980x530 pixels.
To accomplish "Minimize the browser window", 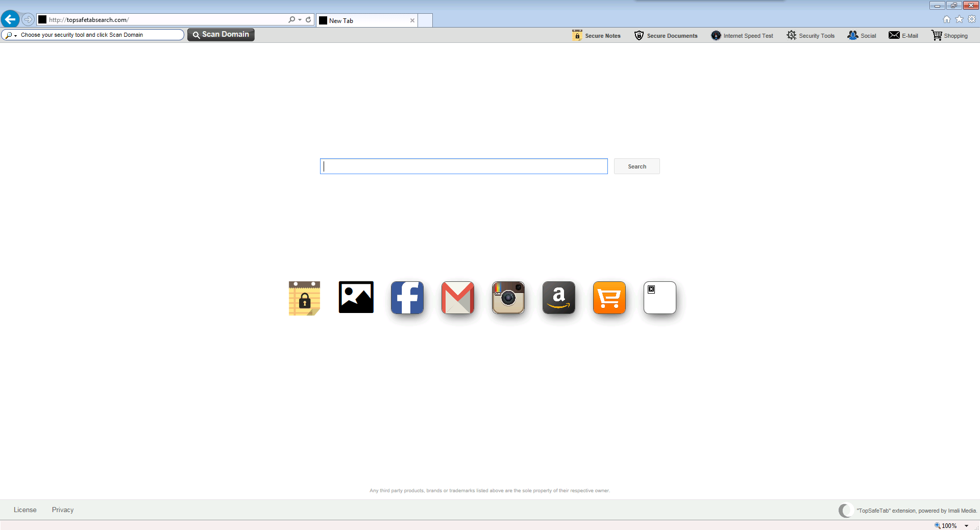I will (937, 5).
